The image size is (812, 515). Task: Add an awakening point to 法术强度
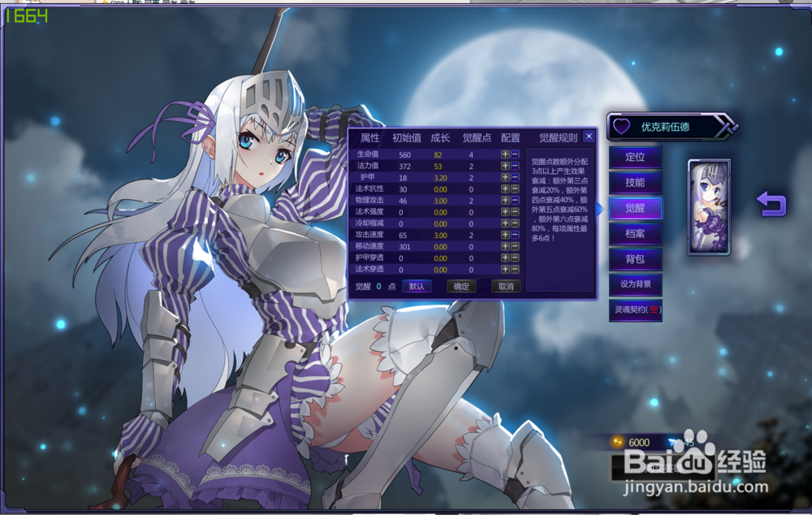pos(505,212)
